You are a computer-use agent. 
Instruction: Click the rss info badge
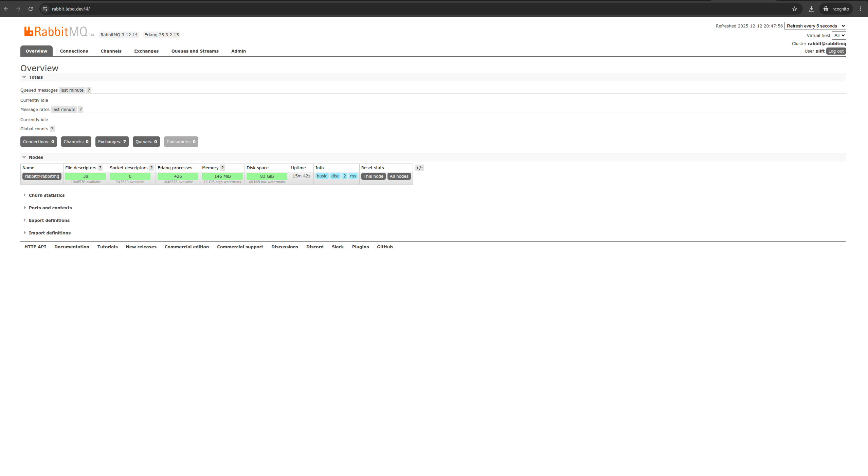point(353,176)
